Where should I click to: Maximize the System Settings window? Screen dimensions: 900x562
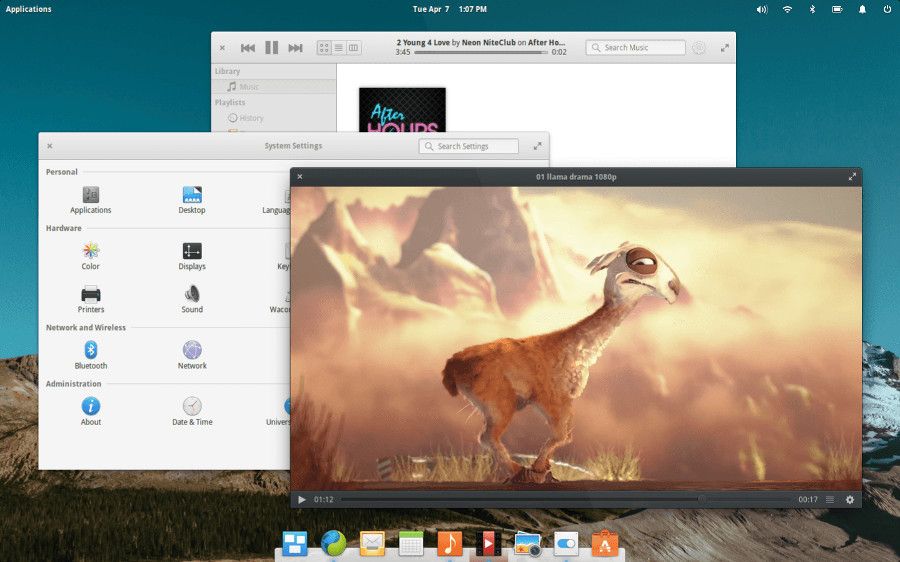click(537, 146)
